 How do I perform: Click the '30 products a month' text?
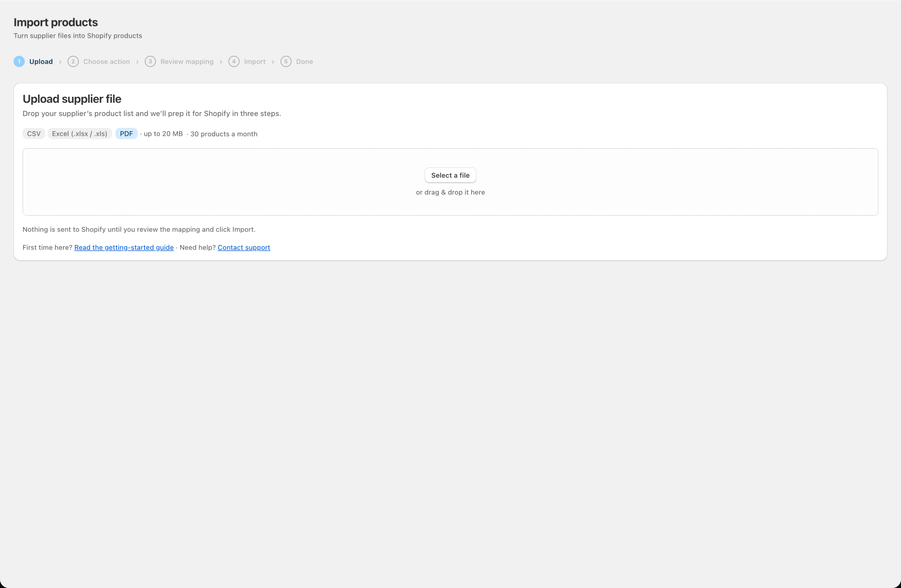point(224,134)
